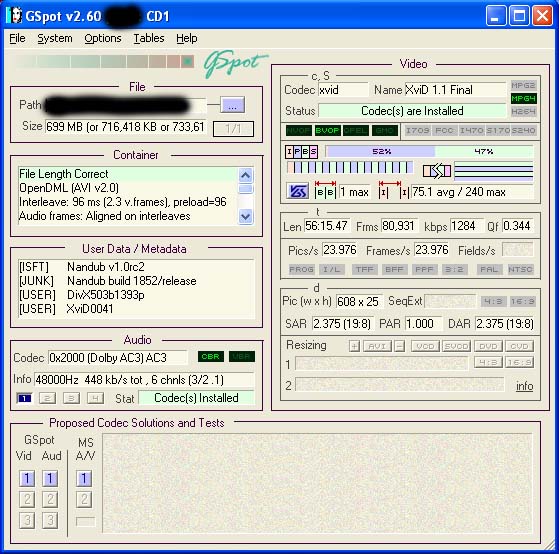Click the S240 colorimetry indicator

click(x=523, y=130)
